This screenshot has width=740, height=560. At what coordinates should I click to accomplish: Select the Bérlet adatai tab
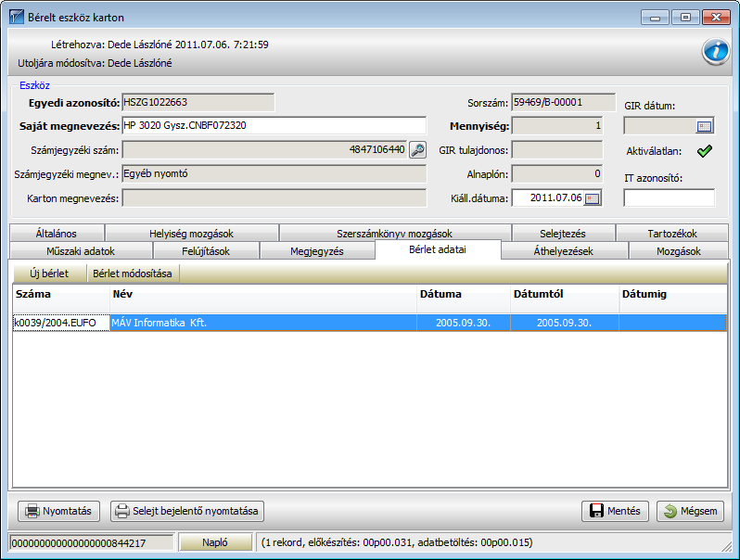pyautogui.click(x=438, y=249)
